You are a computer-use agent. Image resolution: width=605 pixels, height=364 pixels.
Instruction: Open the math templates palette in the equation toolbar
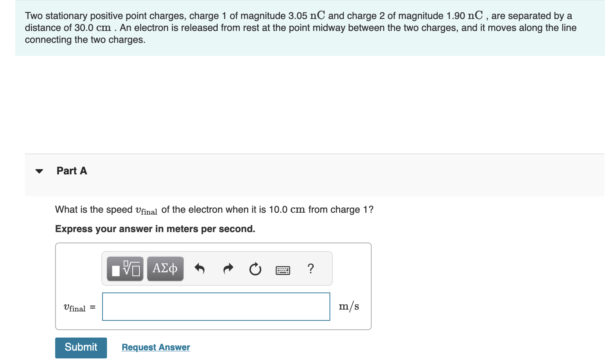pos(125,268)
